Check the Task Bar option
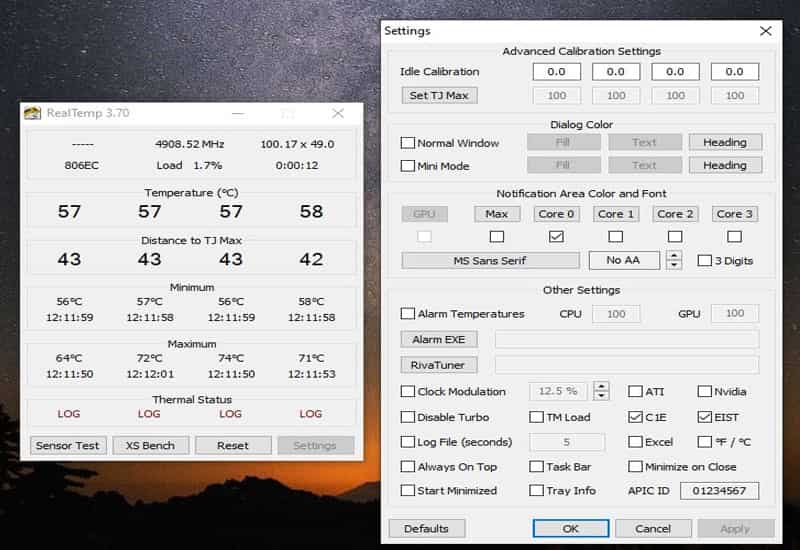Screen dimensions: 800x550 click(536, 466)
